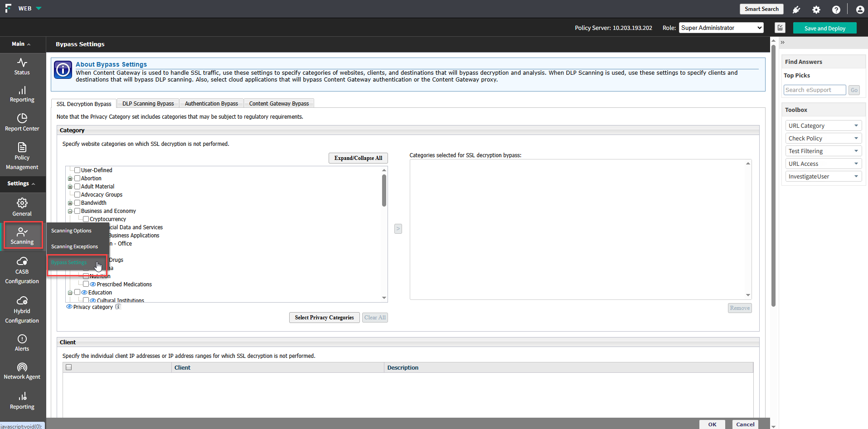The height and width of the screenshot is (429, 868).
Task: Open Alerts settings in sidebar
Action: [x=22, y=343]
